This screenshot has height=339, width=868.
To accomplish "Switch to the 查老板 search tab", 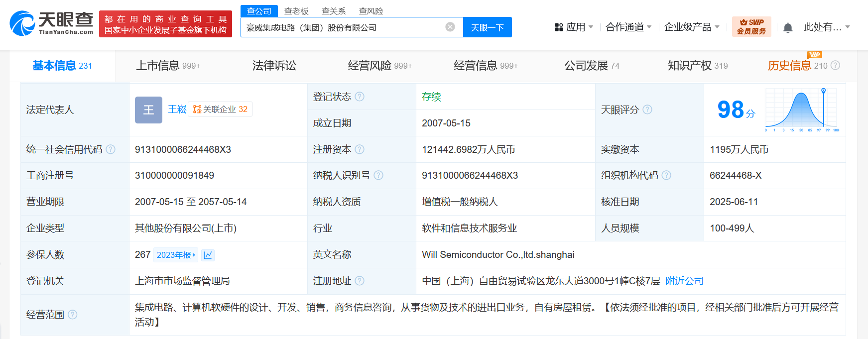I will tap(296, 11).
